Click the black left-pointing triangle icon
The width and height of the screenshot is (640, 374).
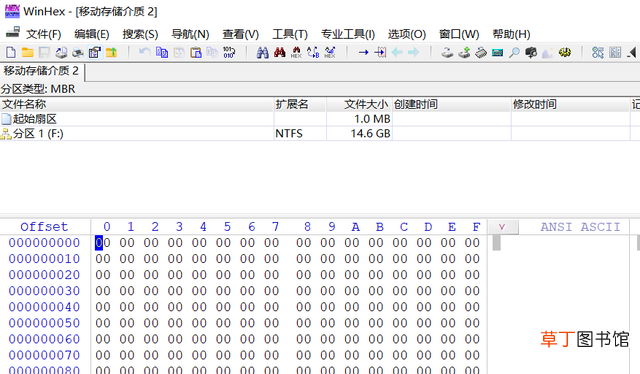(632, 52)
